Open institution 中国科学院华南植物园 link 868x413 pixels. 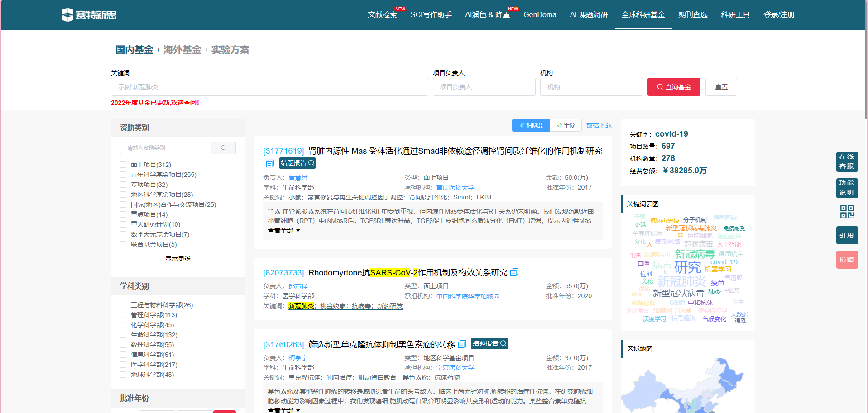click(468, 296)
